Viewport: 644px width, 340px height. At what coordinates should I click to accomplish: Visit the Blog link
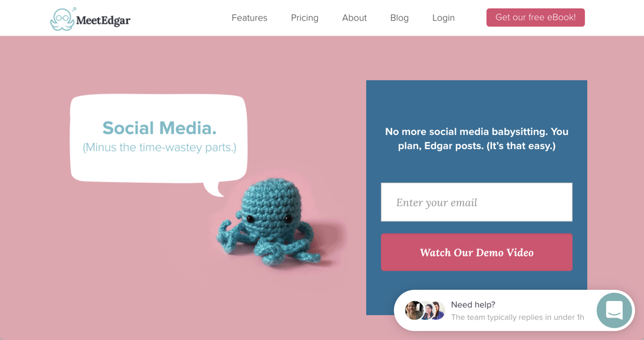399,18
